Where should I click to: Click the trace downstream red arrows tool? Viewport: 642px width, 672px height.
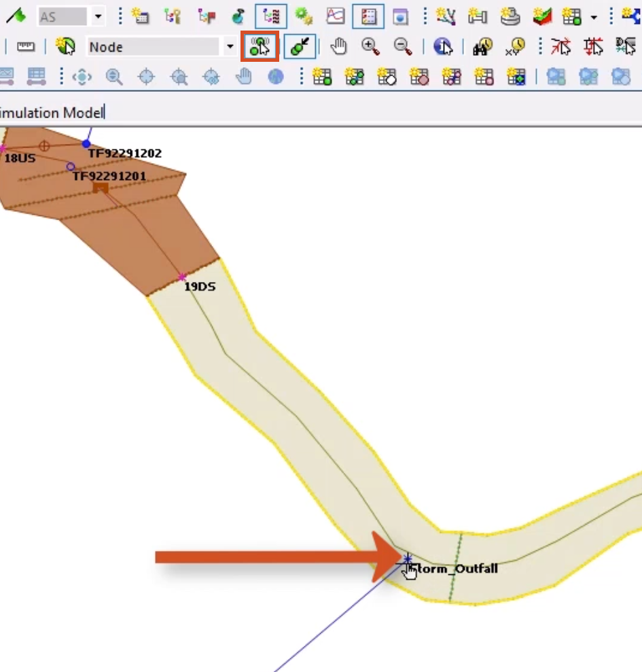click(593, 46)
